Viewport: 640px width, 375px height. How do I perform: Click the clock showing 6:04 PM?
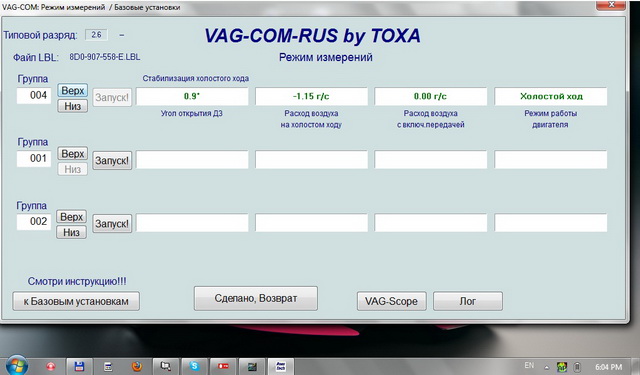609,367
